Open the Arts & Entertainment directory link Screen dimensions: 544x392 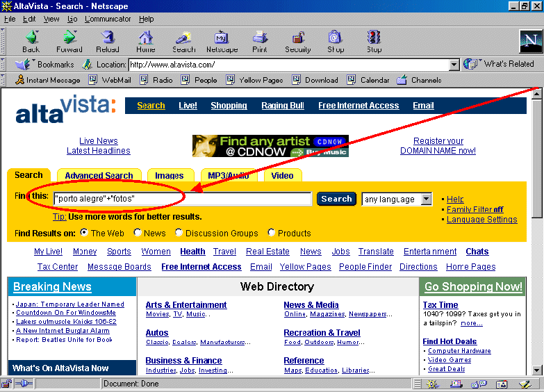point(186,305)
